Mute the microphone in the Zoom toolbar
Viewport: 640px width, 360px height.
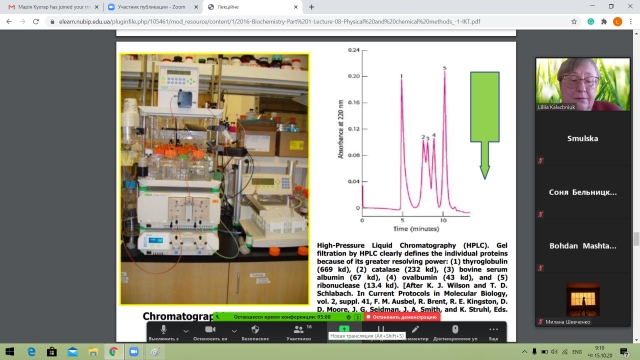[164, 332]
